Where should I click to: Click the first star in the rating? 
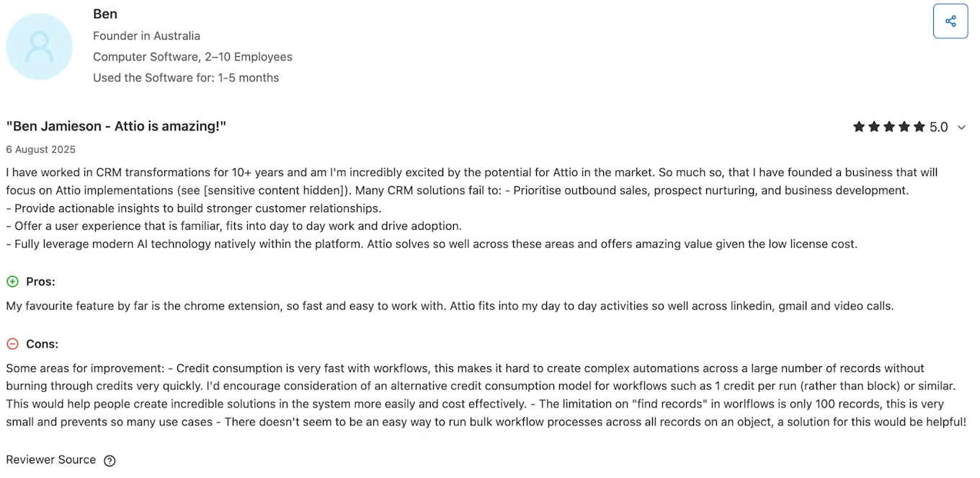pyautogui.click(x=859, y=127)
